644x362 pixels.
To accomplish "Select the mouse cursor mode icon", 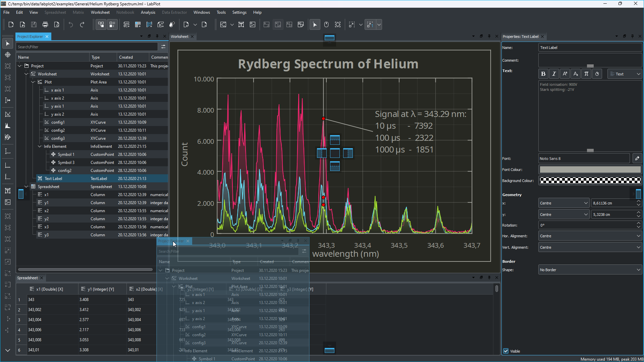I will pyautogui.click(x=315, y=24).
